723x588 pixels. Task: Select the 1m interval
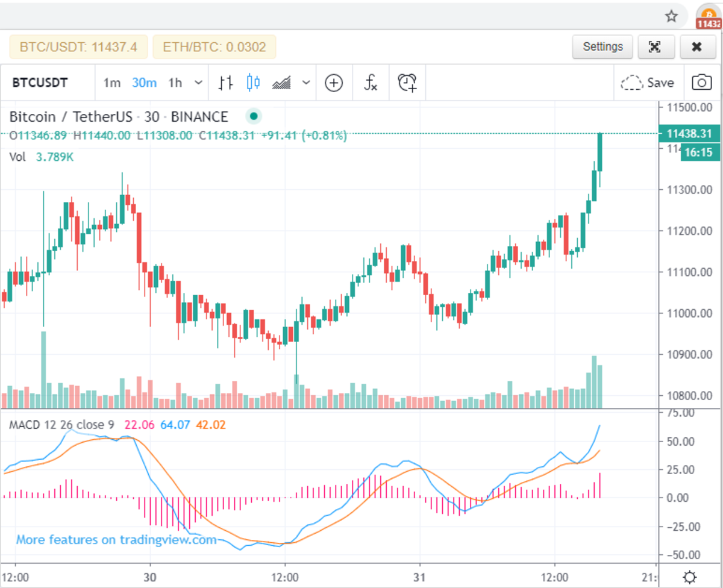click(x=112, y=83)
